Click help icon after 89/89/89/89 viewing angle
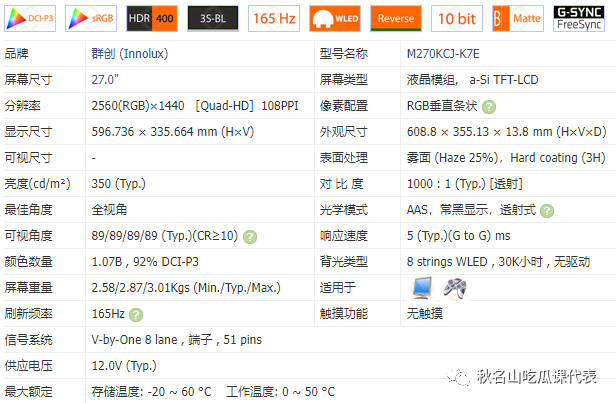This screenshot has width=616, height=403. [250, 237]
